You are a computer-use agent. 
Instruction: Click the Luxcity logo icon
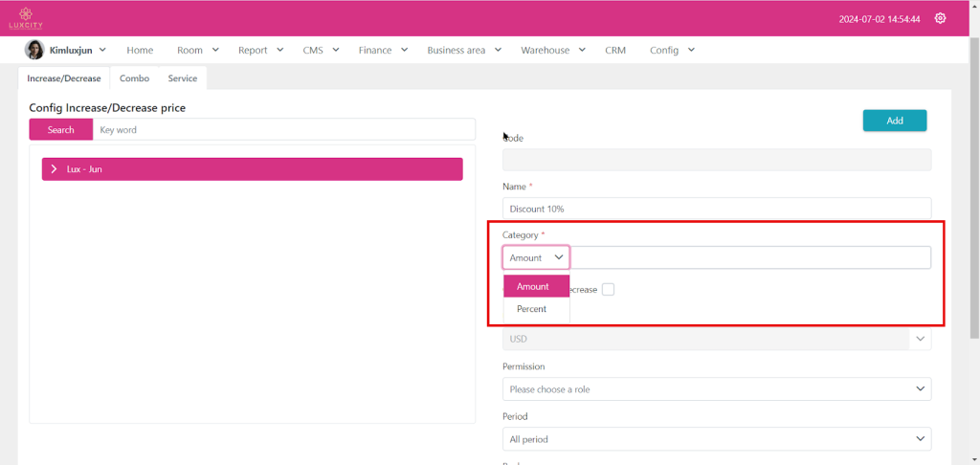26,17
